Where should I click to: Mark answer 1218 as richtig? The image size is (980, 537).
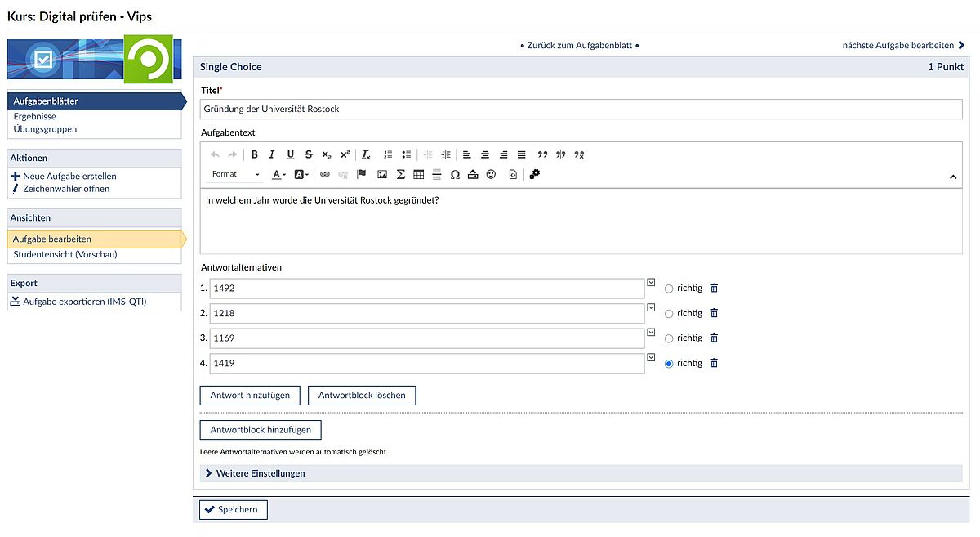pyautogui.click(x=669, y=314)
